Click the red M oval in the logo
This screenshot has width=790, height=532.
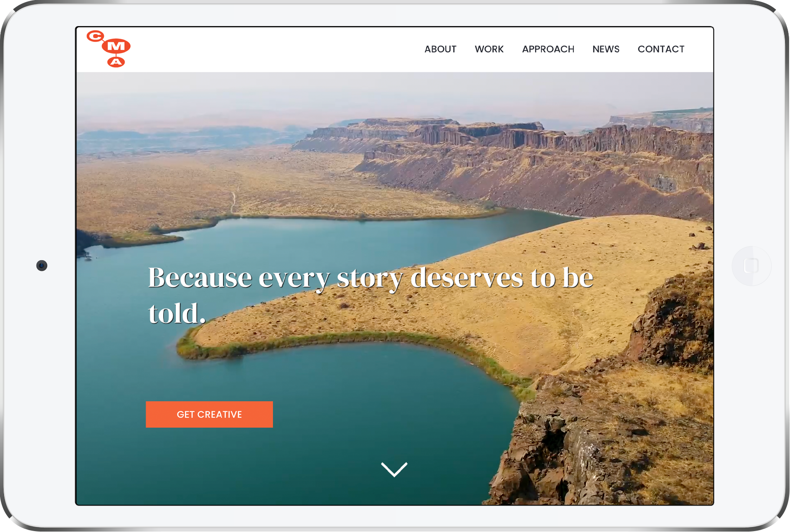tap(116, 46)
